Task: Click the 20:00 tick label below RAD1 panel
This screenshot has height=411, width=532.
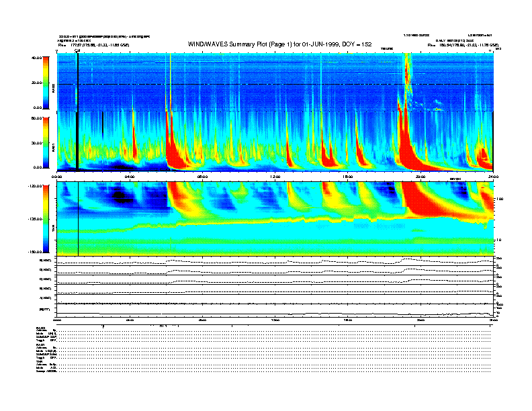Action: coord(420,177)
